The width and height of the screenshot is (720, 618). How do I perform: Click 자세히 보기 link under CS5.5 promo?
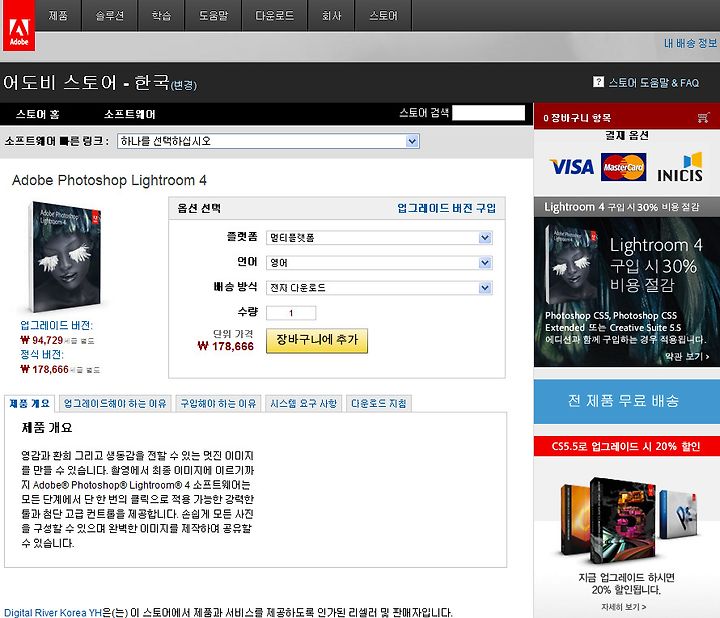624,607
